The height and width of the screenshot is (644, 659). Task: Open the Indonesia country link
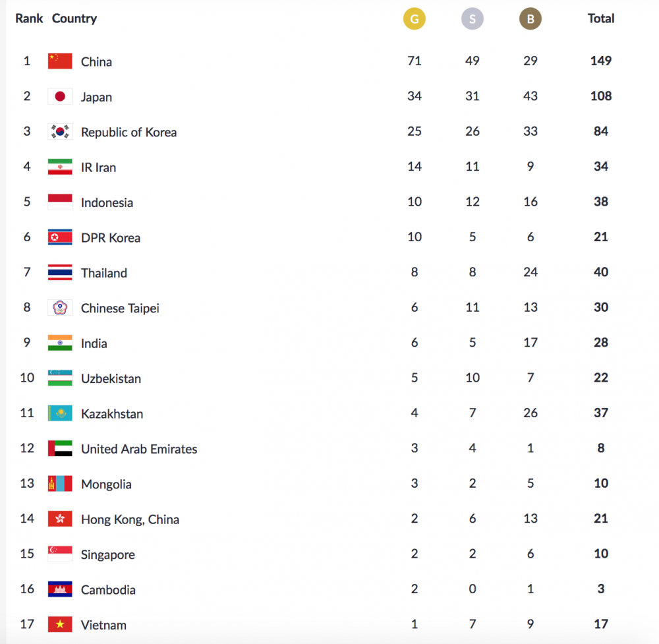click(x=107, y=202)
